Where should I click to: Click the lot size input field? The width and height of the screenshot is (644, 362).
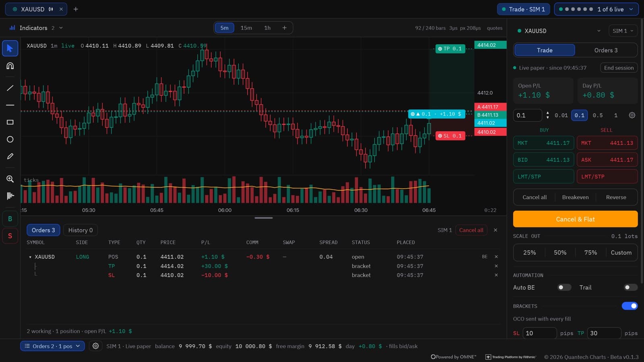point(527,115)
